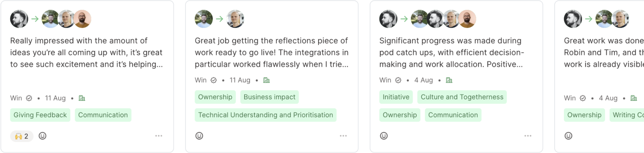Select the Business impact tag
Viewport: 644px width, 153px height.
click(270, 97)
